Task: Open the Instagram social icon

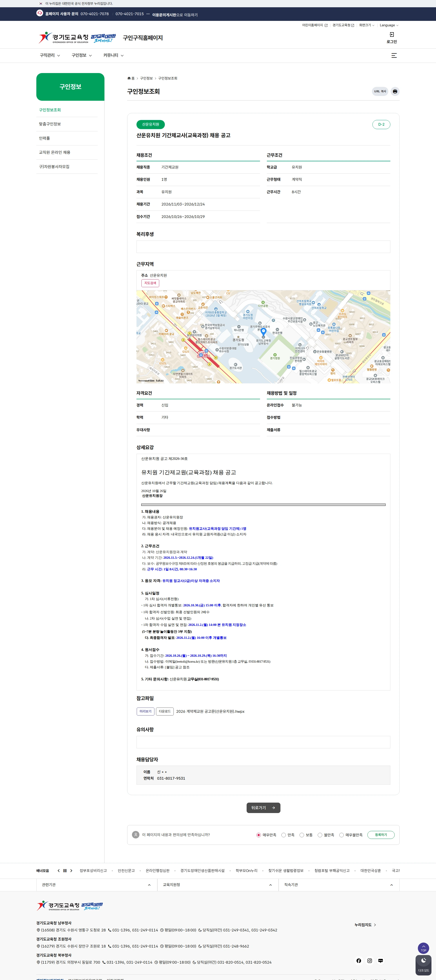Action: pos(370,960)
